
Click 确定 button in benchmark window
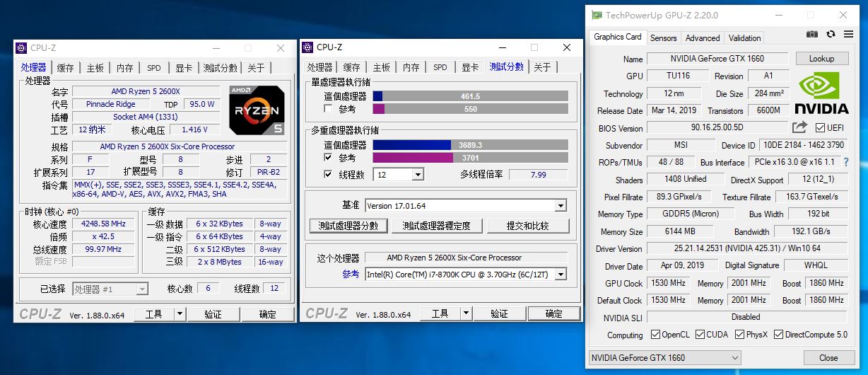coord(554,313)
